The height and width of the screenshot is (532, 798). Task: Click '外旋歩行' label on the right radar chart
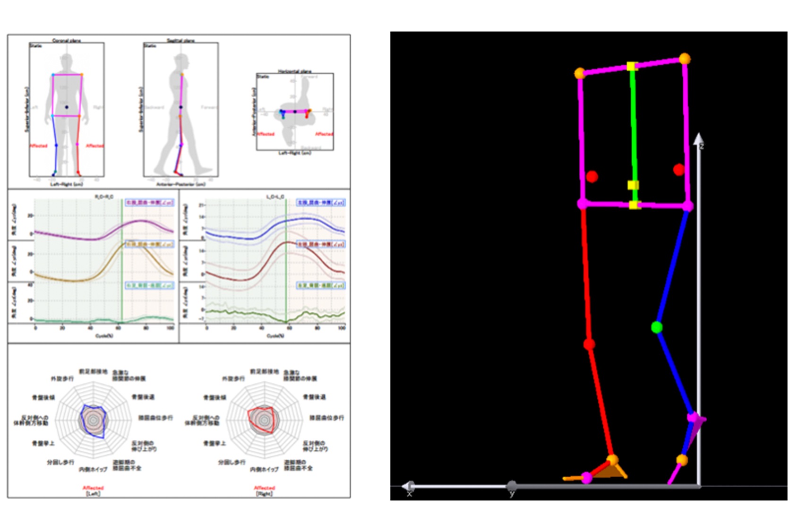(234, 379)
